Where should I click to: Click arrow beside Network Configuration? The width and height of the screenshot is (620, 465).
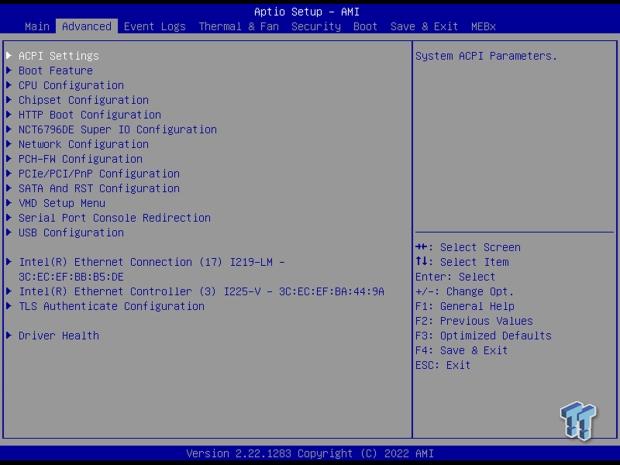(x=9, y=144)
